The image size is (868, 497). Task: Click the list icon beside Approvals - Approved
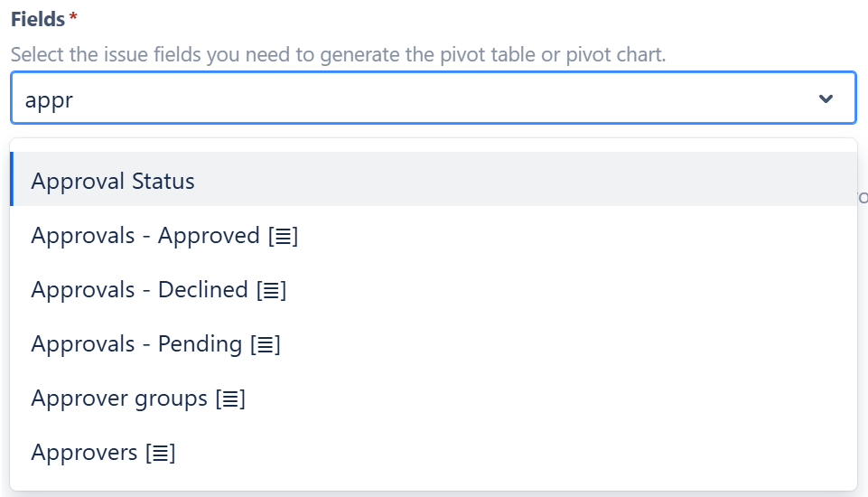(x=284, y=237)
